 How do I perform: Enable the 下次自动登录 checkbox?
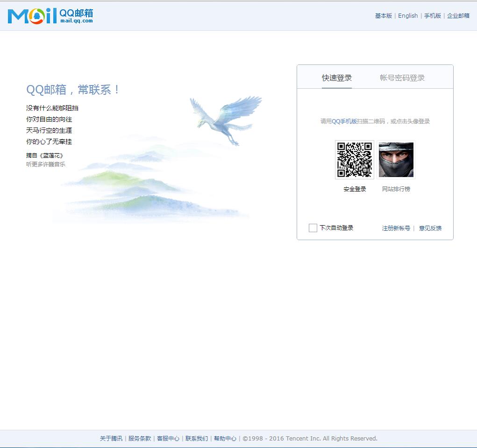point(313,228)
